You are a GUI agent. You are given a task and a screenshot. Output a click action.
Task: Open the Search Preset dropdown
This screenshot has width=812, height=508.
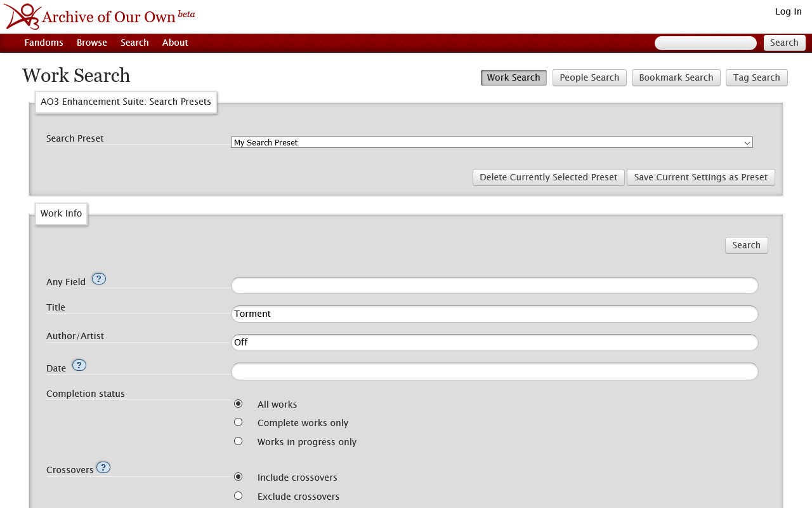point(492,143)
